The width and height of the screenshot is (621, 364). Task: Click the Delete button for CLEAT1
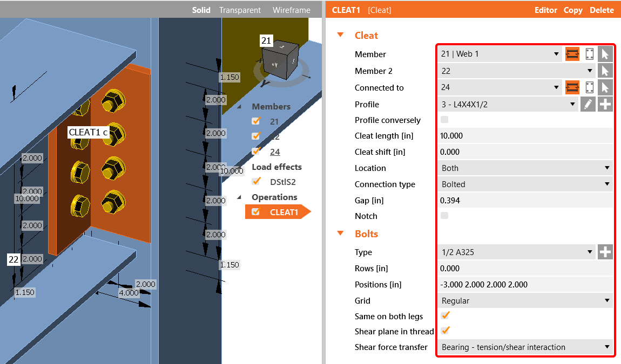(602, 10)
